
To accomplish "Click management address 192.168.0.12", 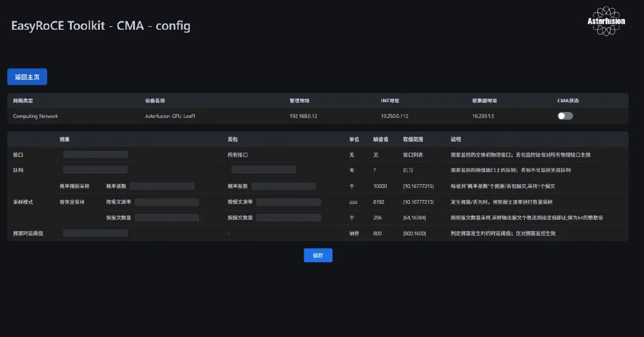I will [x=303, y=116].
